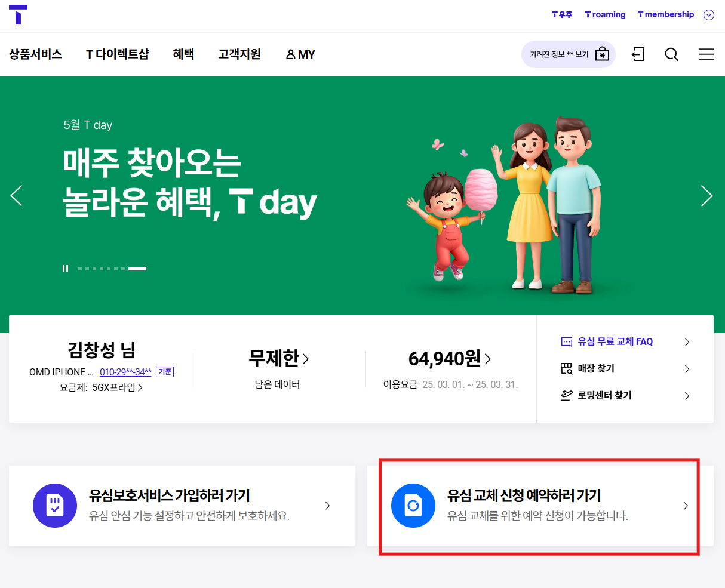The image size is (725, 588).
Task: Select the active last banner indicator
Action: coord(137,269)
